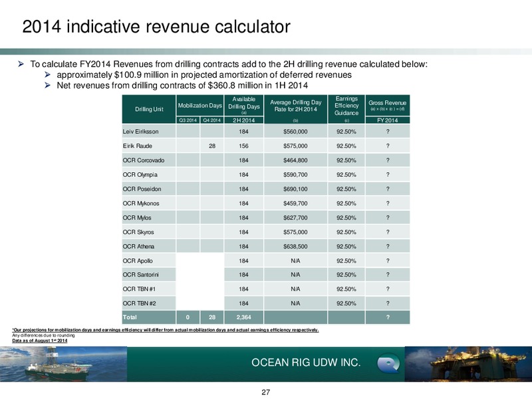Image resolution: width=532 pixels, height=399 pixels.
Task: Click OCR Skyros's $575,000 day rate
Action: (295, 232)
